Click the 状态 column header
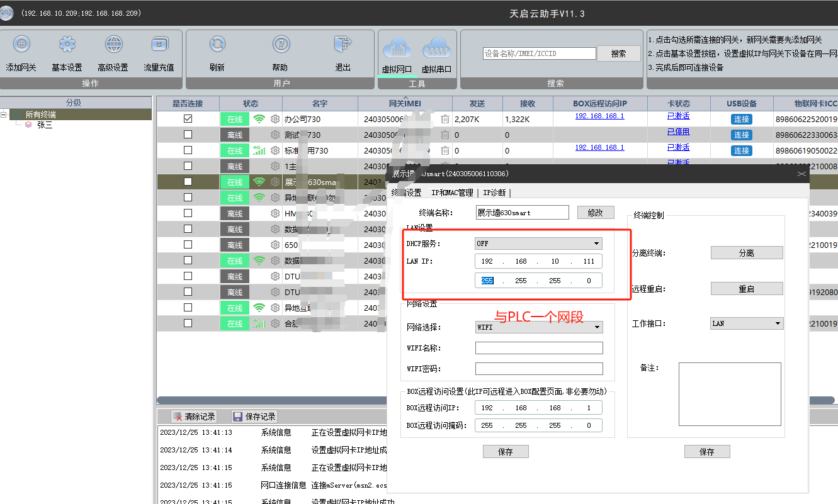 251,103
